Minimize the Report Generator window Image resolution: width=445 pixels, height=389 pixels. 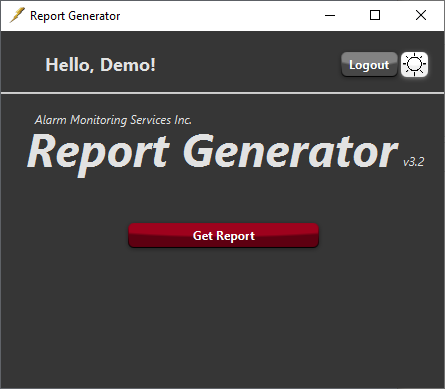point(330,15)
